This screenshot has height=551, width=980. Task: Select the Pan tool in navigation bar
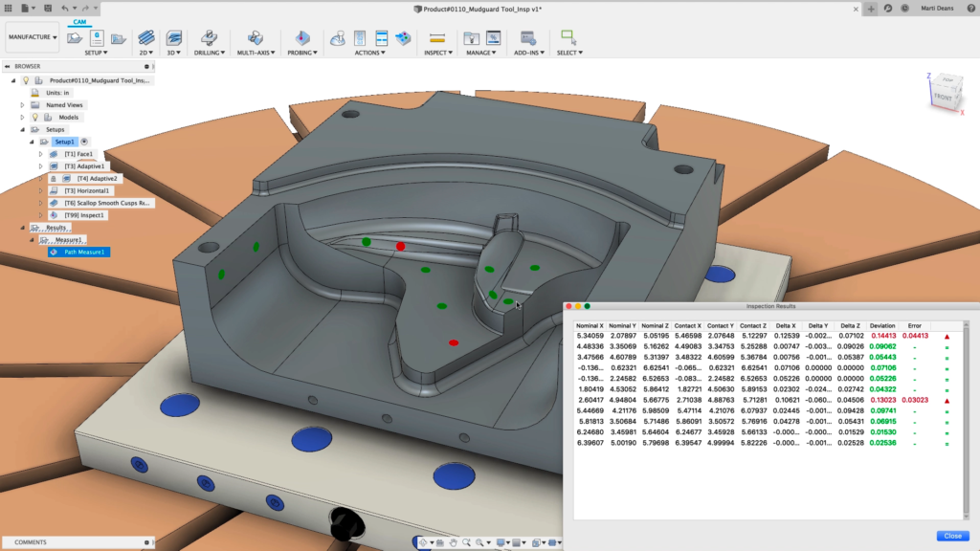click(455, 542)
